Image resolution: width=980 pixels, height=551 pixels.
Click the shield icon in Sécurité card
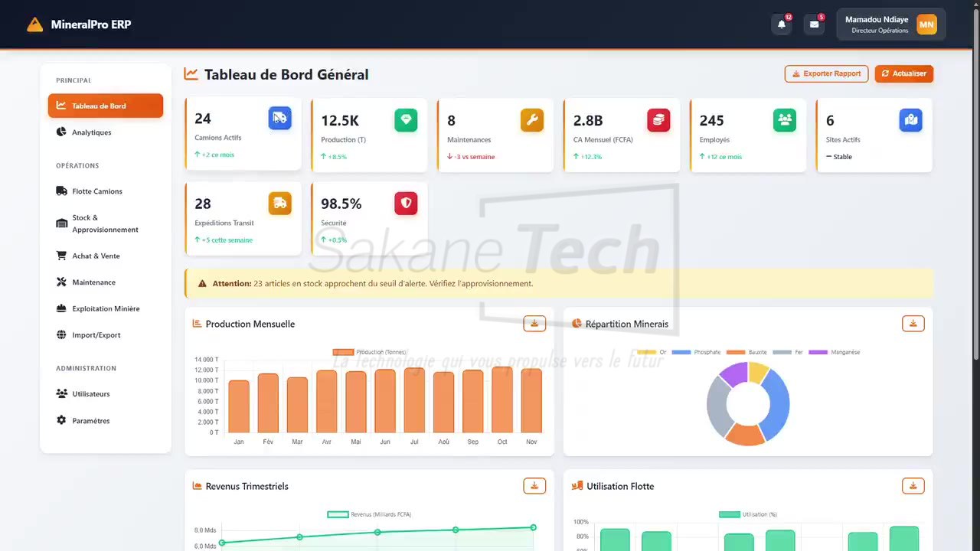tap(406, 203)
